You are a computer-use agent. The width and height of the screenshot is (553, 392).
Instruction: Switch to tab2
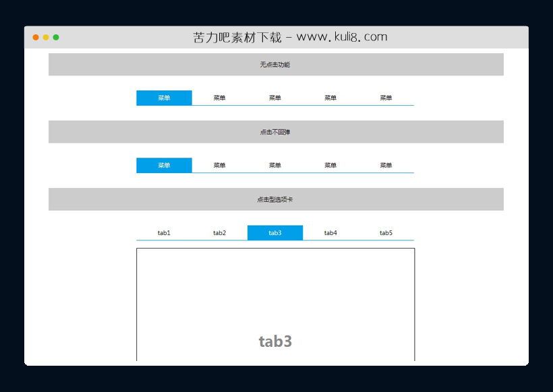[220, 232]
